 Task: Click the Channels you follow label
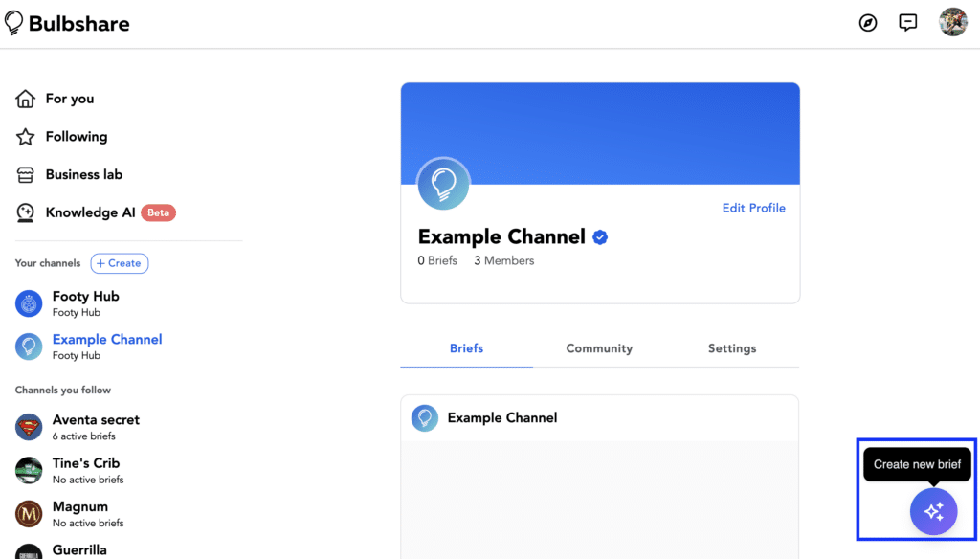point(62,391)
